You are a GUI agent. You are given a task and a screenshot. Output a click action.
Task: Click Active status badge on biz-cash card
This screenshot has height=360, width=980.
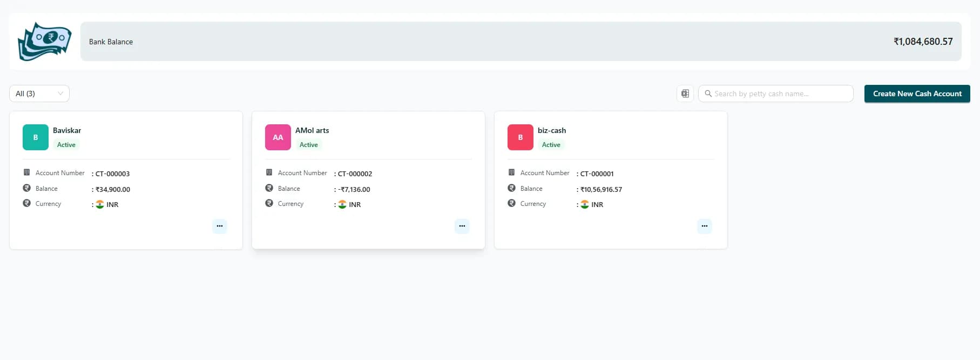(x=551, y=145)
